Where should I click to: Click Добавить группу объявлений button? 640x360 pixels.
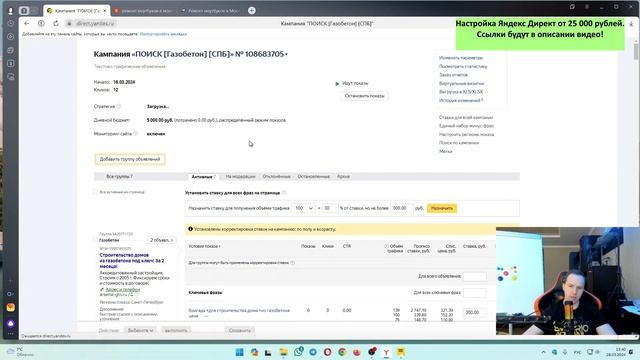(130, 159)
